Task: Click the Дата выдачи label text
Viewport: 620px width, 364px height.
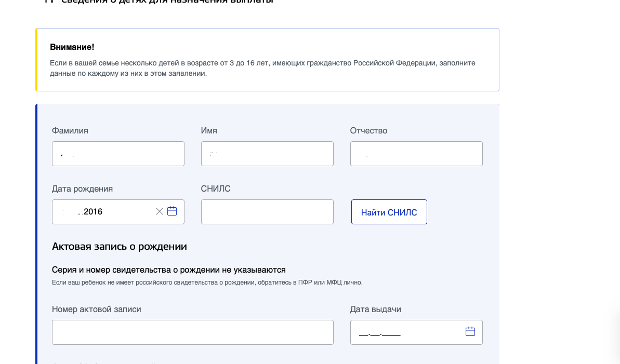Action: pos(375,309)
